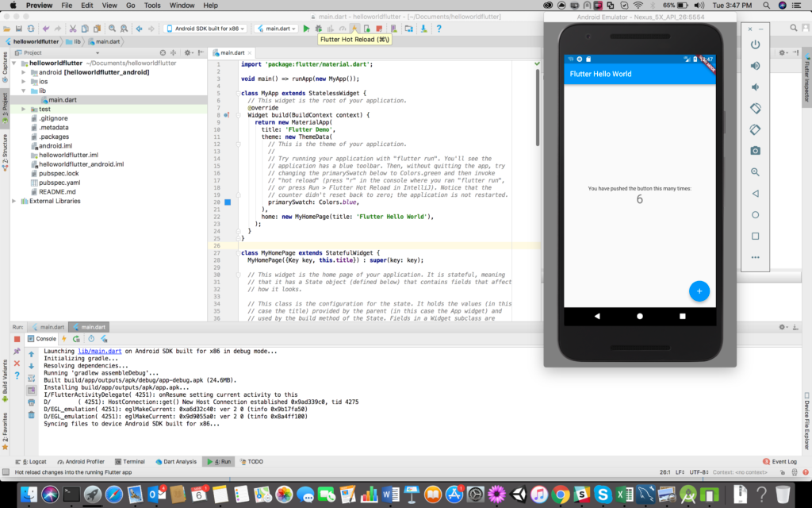Open Android Profiler tool window
Viewport: 812px width, 508px height.
tap(81, 461)
